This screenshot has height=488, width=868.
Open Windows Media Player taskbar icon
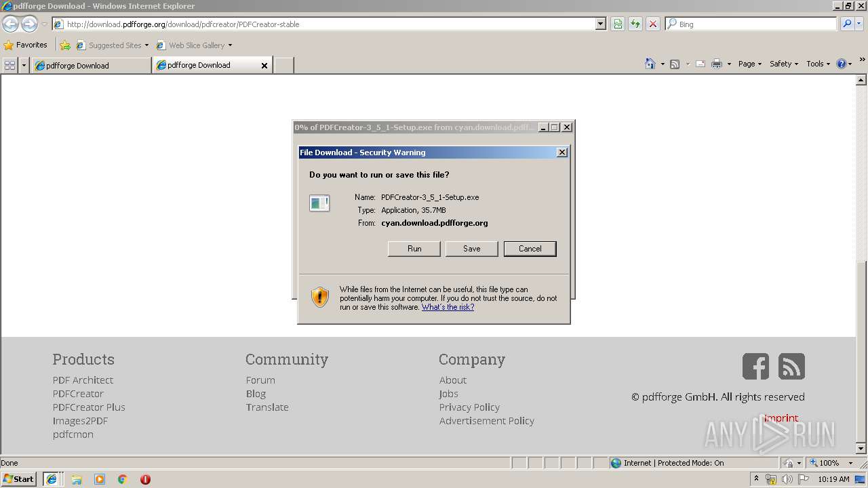(x=100, y=479)
